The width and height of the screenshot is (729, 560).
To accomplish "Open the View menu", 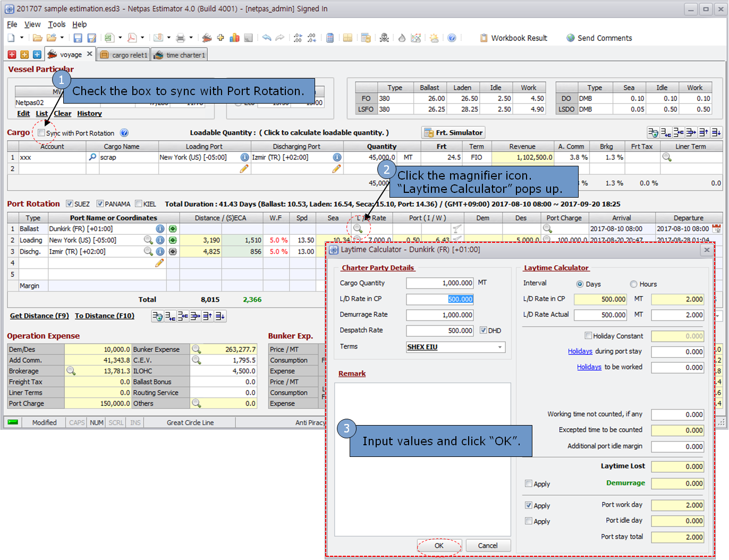I will 32,24.
